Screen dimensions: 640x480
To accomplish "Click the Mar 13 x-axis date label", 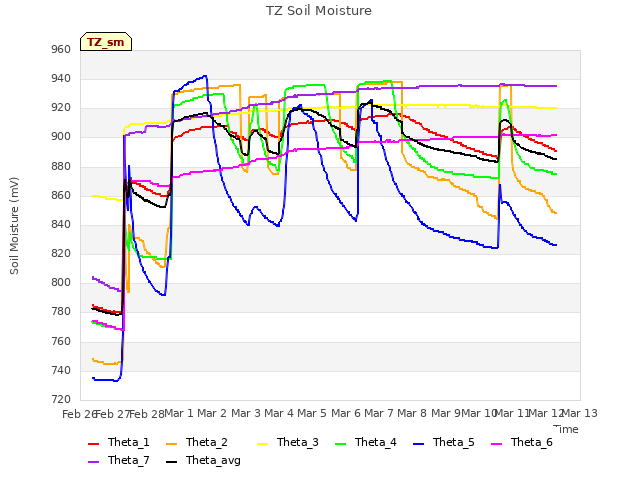I will pos(580,413).
